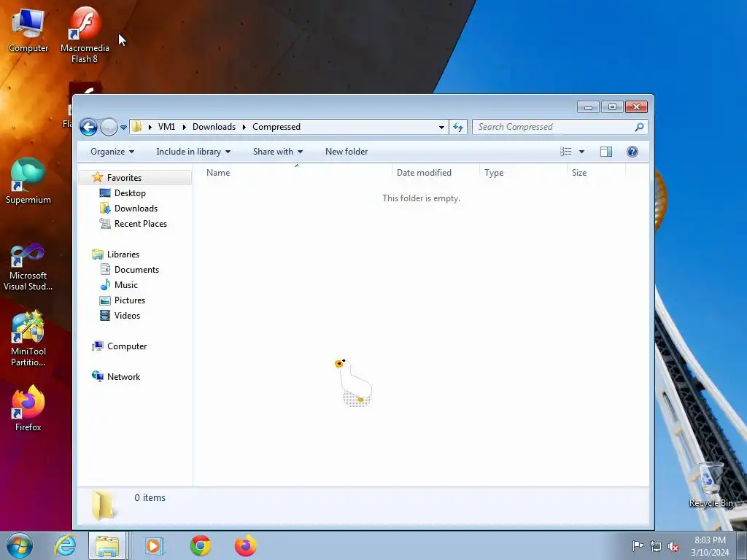
Task: Select the Computer desktop icon
Action: (x=28, y=30)
